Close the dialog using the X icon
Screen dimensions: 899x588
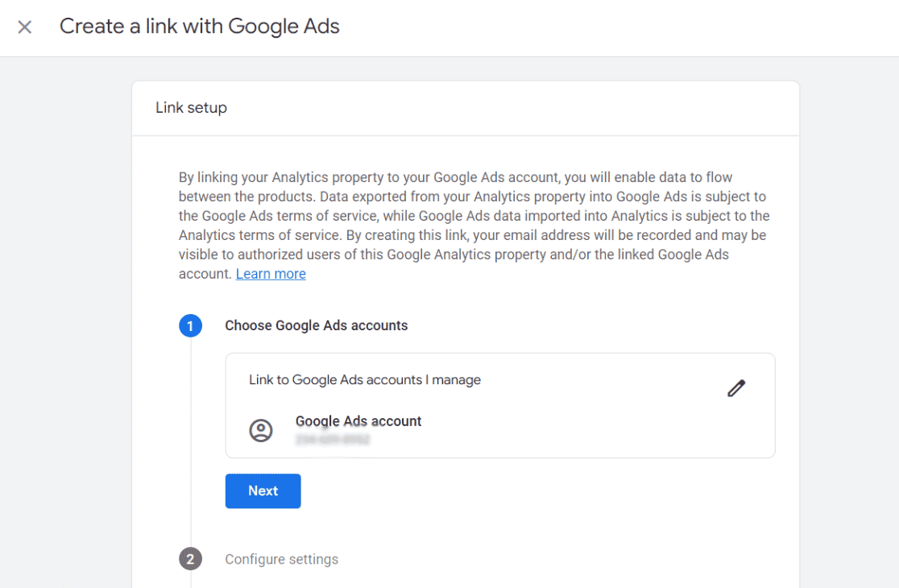[24, 27]
